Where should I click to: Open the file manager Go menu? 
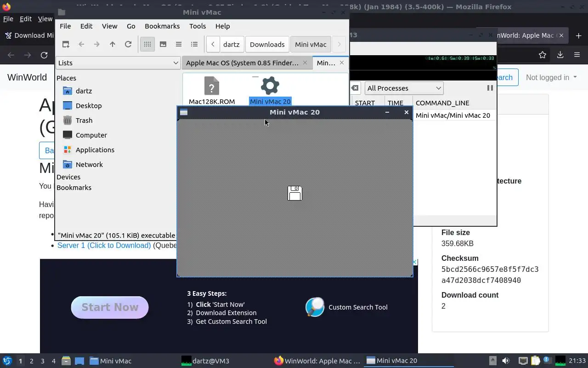tap(131, 26)
